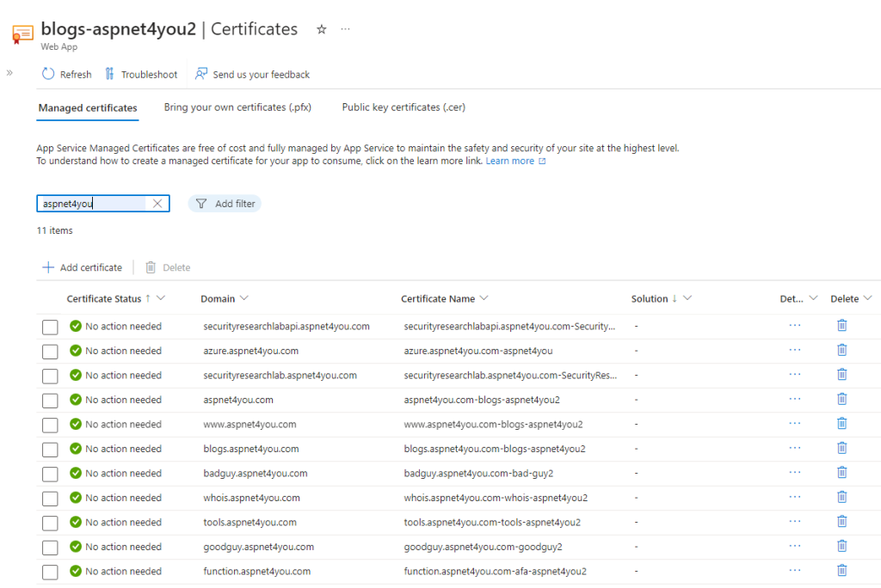Viewport: 881px width, 588px height.
Task: Click trash icon for aspnet4you.com-blogs-aspnet4you2 row
Action: click(841, 399)
